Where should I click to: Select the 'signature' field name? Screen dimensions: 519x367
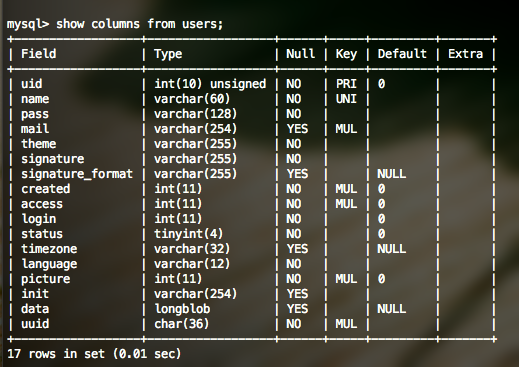coord(53,159)
